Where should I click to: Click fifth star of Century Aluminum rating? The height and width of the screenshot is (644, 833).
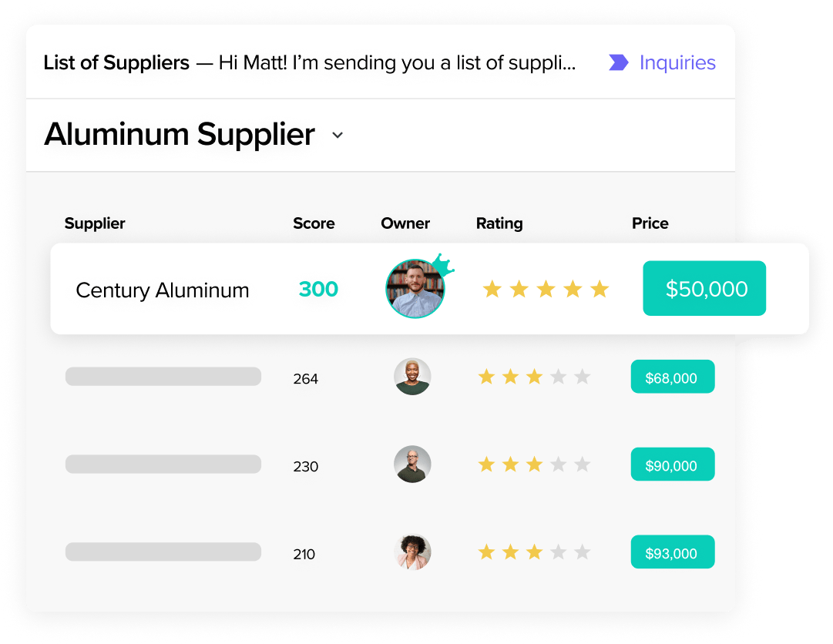[x=600, y=290]
